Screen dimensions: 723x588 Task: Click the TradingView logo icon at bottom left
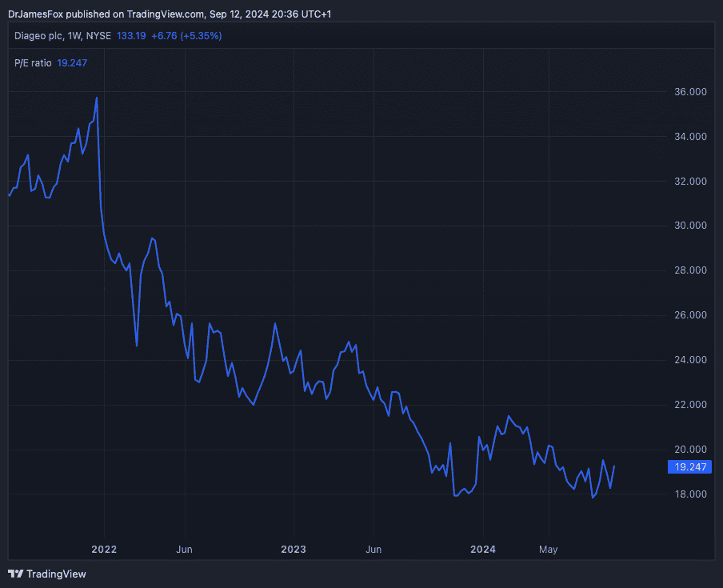(x=15, y=574)
